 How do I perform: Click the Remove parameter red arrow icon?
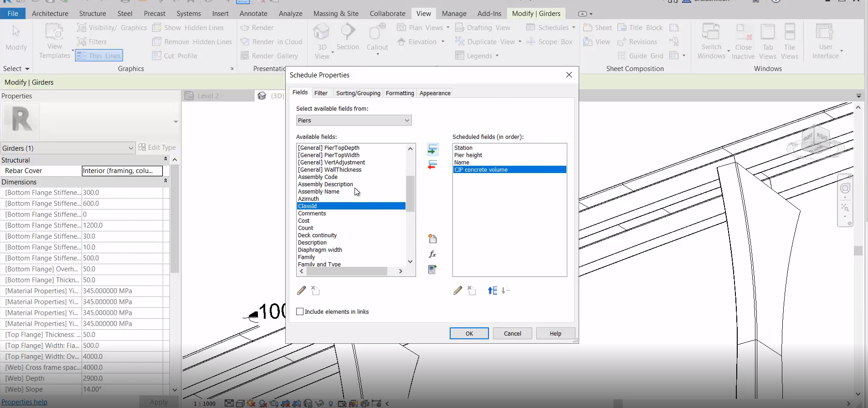(432, 165)
